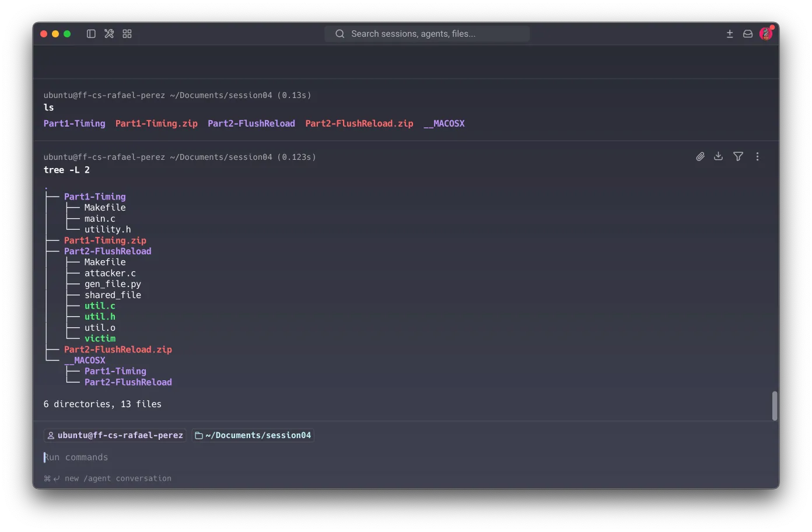Open the three-dot menu on tree block
812x532 pixels.
pos(758,156)
